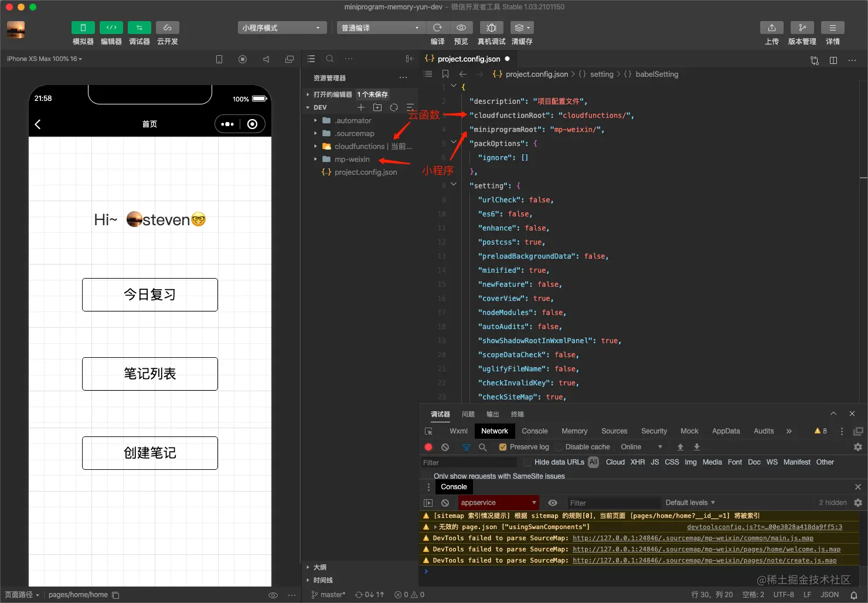Open the 详情 details panel
This screenshot has height=603, width=868.
coord(833,28)
